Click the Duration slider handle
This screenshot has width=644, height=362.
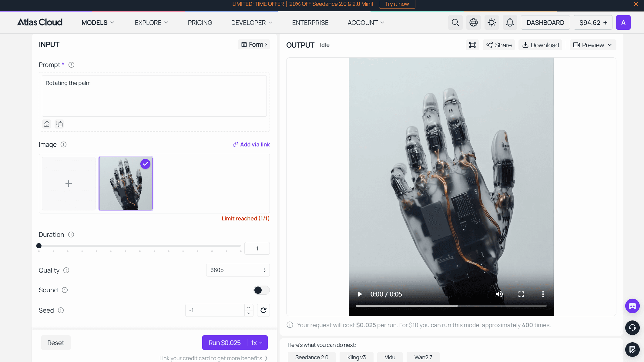(x=39, y=246)
